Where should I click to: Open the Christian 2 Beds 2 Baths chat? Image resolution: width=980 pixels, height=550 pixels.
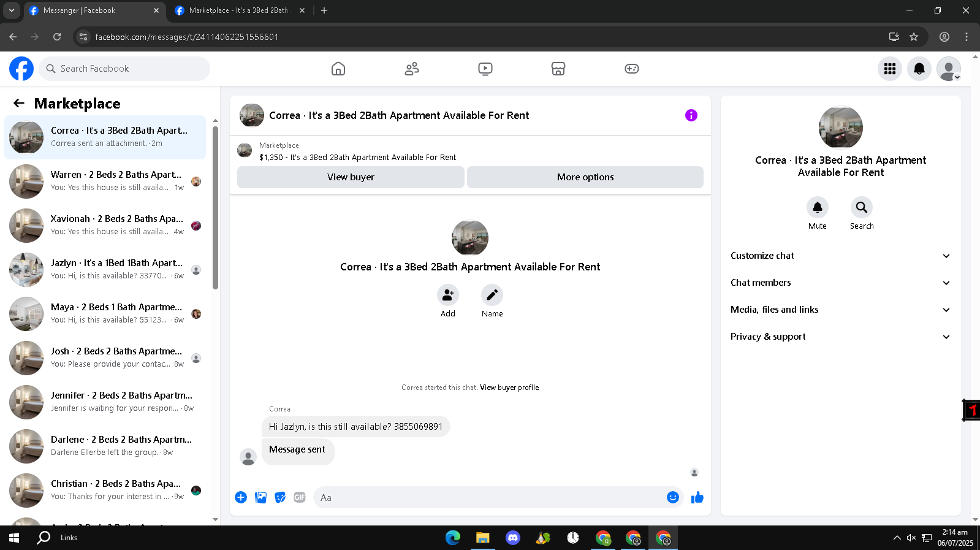coord(105,491)
